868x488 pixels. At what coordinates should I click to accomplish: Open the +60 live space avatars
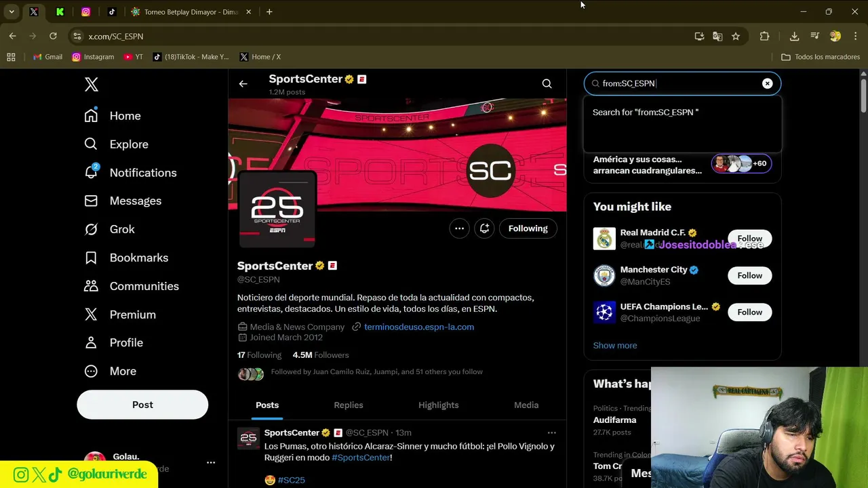[x=741, y=163]
